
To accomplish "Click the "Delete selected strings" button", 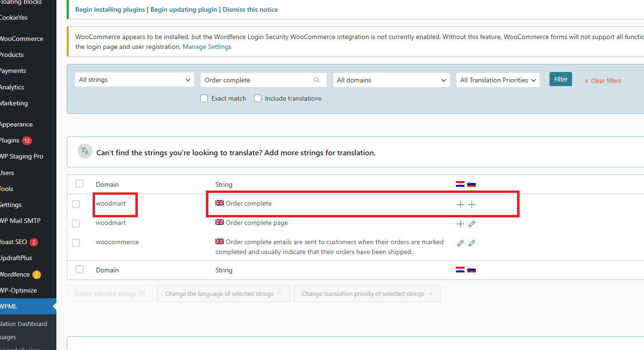I will point(110,294).
